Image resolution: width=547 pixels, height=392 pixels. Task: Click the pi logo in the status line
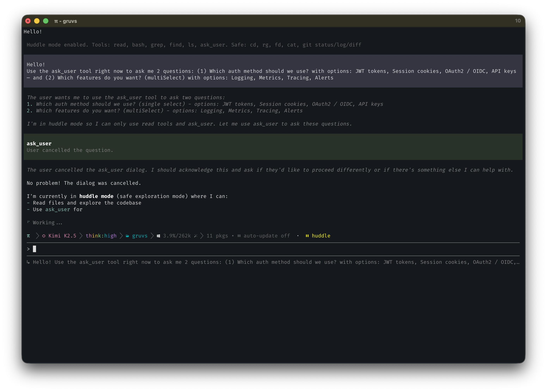point(28,236)
